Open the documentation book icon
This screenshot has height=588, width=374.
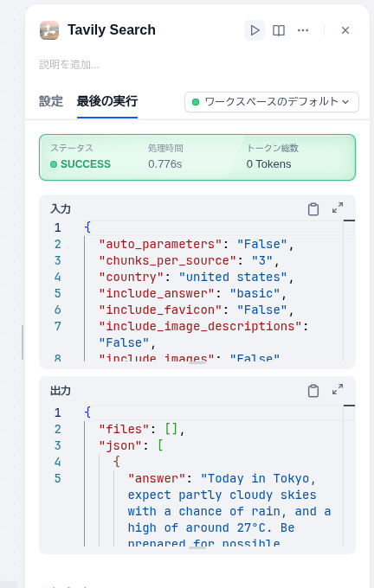pyautogui.click(x=278, y=30)
